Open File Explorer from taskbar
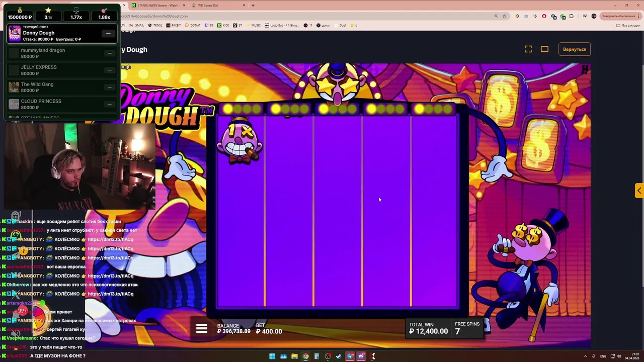Viewport: 644px width, 362px height. pos(294,356)
